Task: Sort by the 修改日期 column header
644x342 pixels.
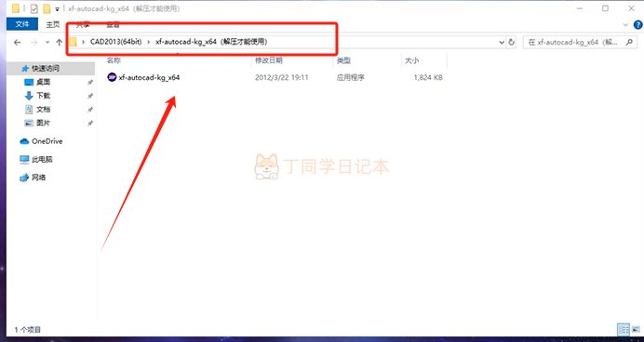Action: coord(269,60)
